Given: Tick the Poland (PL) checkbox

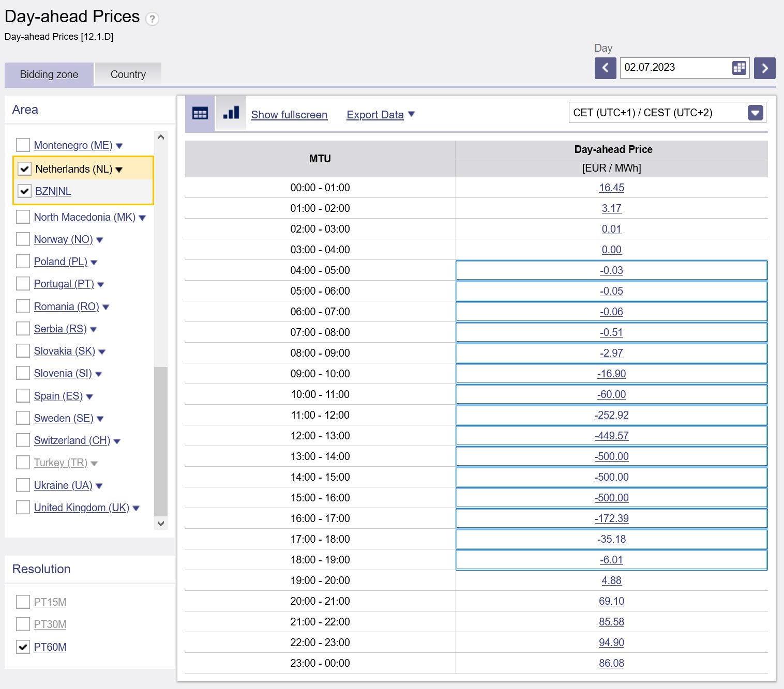Looking at the screenshot, I should pyautogui.click(x=23, y=261).
